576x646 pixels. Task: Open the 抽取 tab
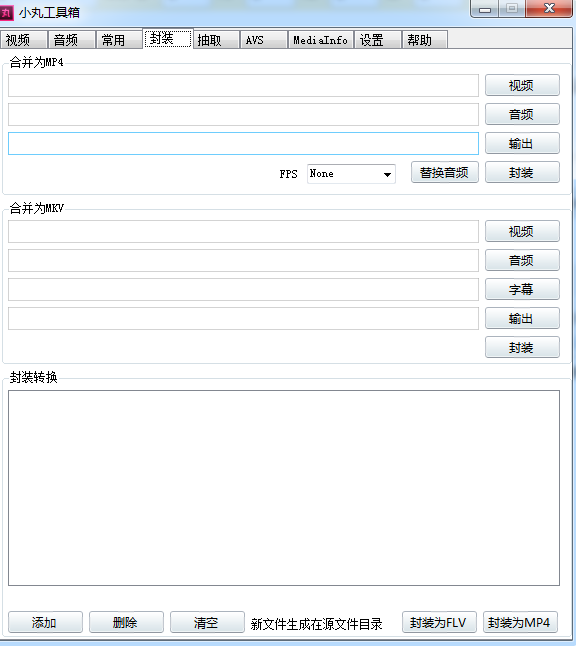(x=216, y=40)
